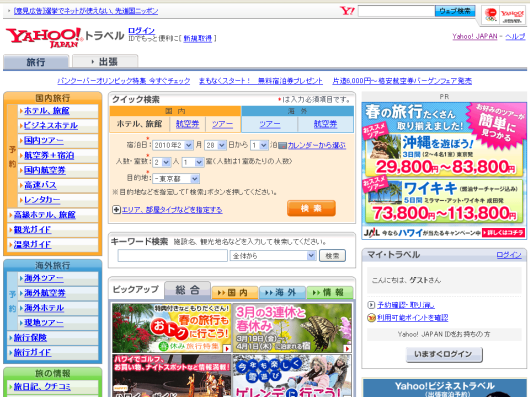Select the 情報 pickup tab

pos(330,293)
